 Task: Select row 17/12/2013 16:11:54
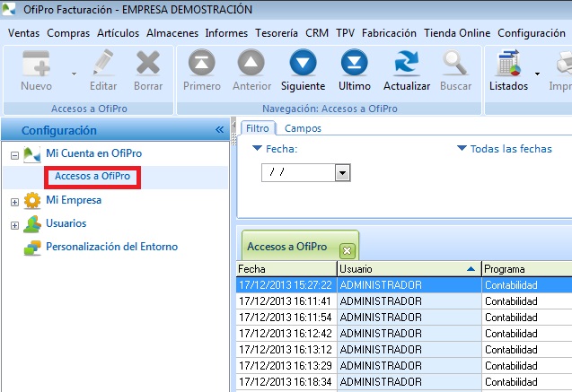(404, 318)
